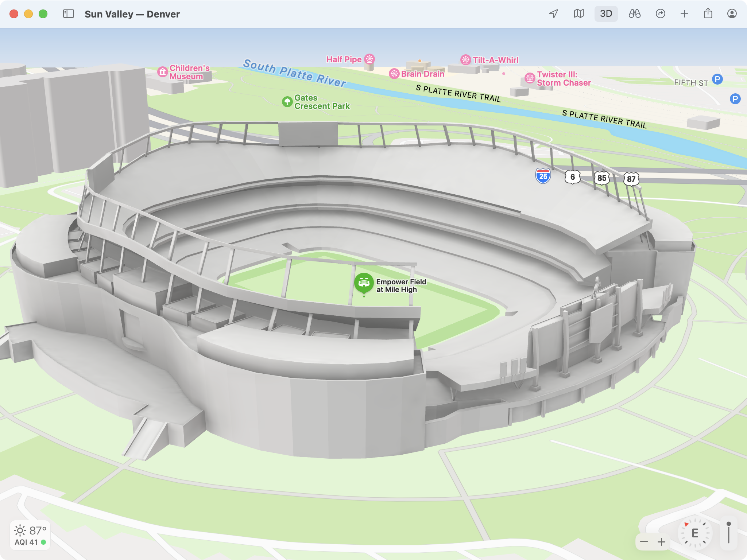Click the Sun Valley — Denver title

132,14
